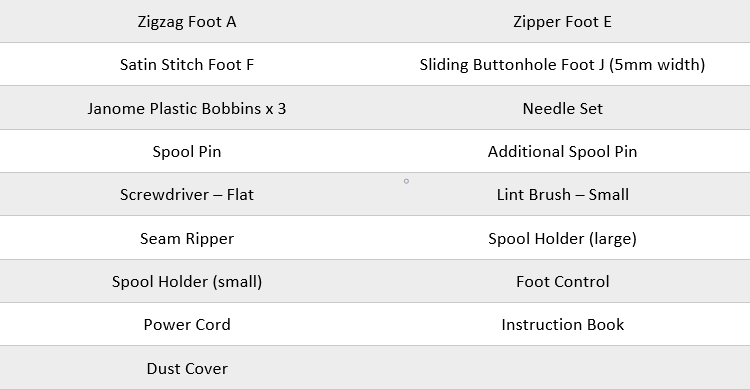Click the "(5mm width)" text
Image resolution: width=750 pixels, height=390 pixels.
click(657, 65)
